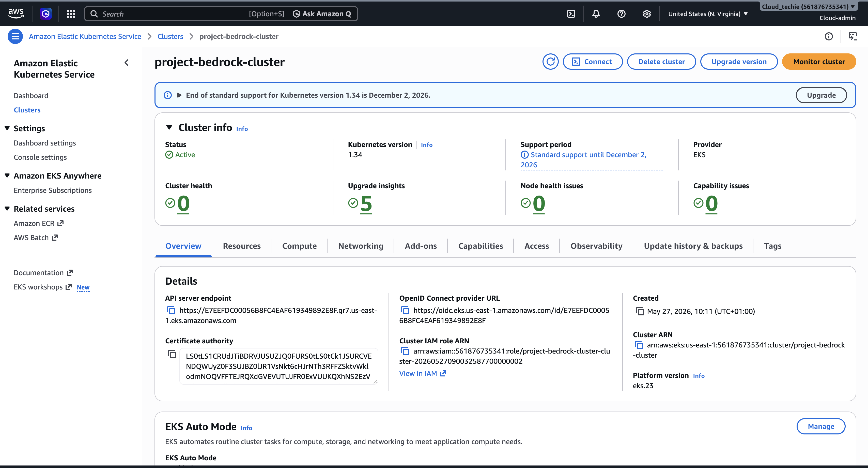
Task: Open the United States (N. Virginia) region dropdown
Action: tap(708, 14)
